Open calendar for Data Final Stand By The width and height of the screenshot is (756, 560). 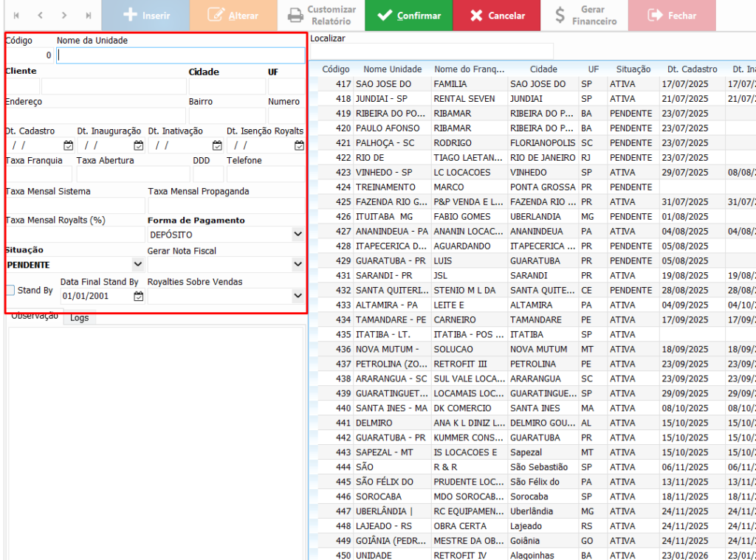pyautogui.click(x=138, y=296)
